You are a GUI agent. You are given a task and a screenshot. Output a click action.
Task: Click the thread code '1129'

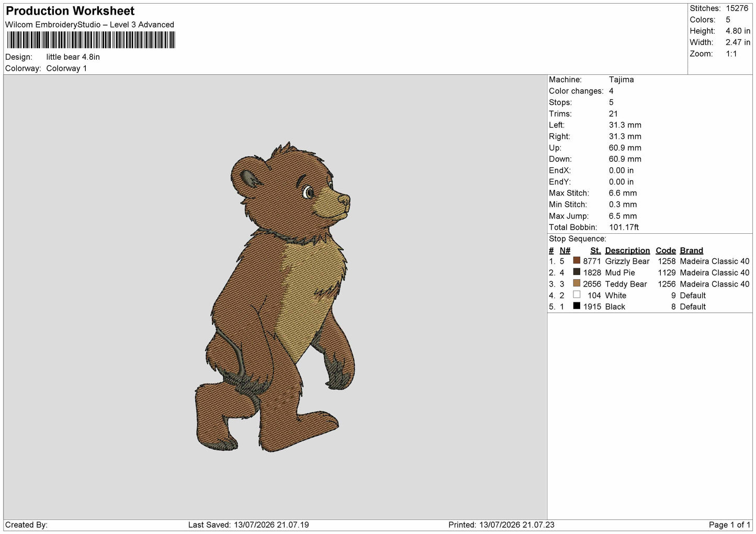pyautogui.click(x=667, y=272)
